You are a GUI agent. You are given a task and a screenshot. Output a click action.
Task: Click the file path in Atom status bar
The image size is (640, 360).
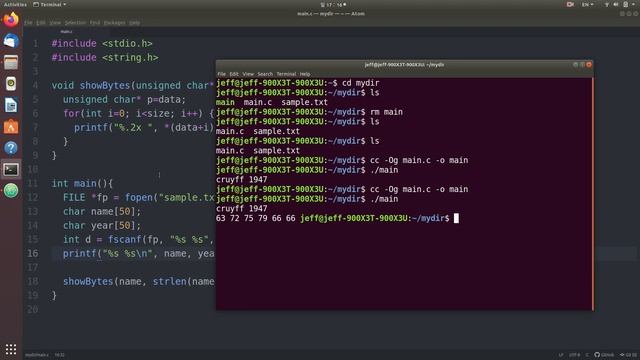37,355
